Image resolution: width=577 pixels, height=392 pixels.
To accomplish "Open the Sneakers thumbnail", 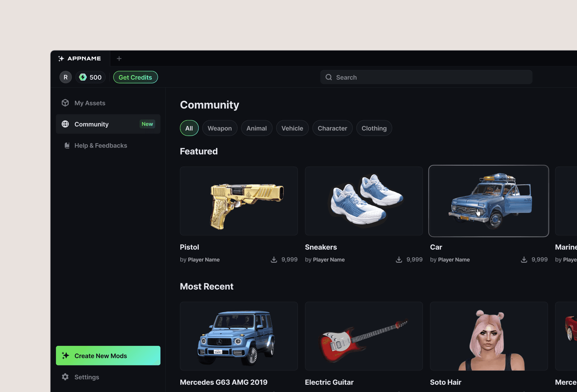I will 364,201.
